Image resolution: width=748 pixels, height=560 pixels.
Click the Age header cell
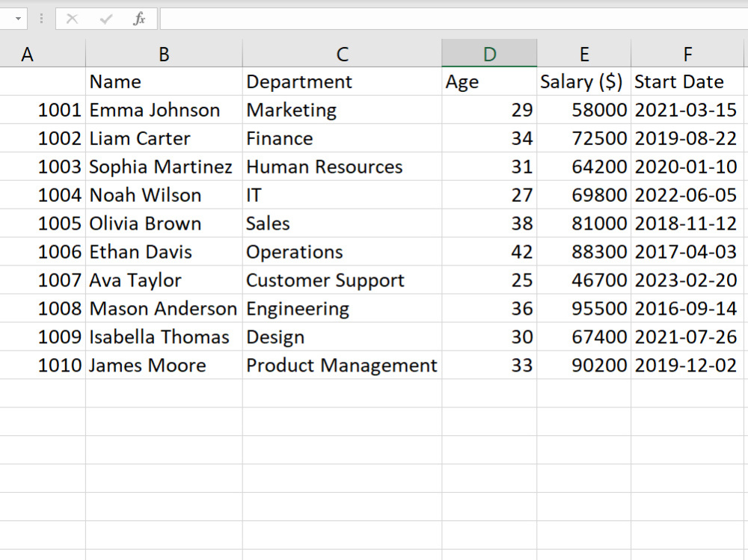(x=489, y=81)
